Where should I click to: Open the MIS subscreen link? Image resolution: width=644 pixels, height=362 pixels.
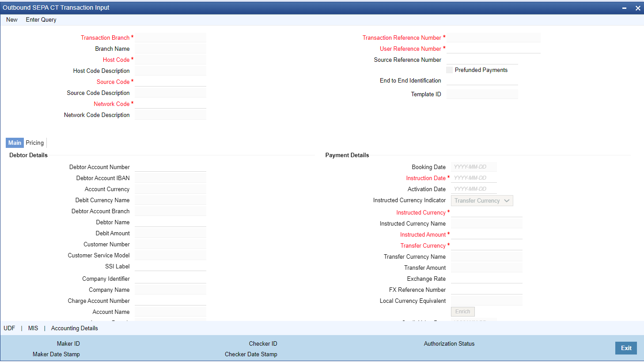pyautogui.click(x=33, y=328)
